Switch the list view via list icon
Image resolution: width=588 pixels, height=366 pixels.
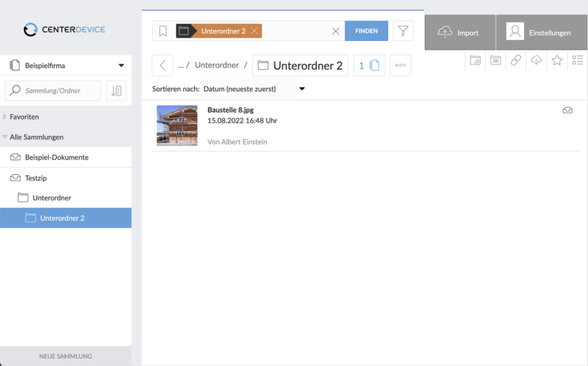(x=577, y=60)
